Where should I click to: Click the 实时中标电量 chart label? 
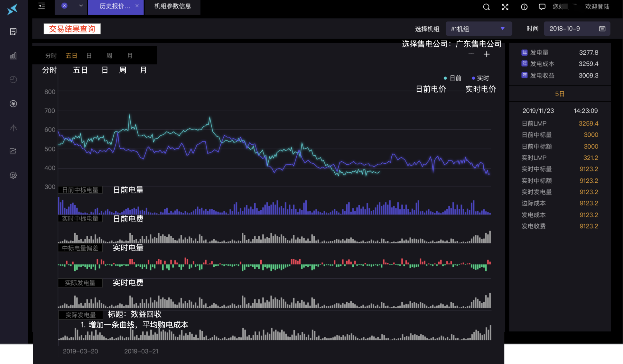coord(80,218)
